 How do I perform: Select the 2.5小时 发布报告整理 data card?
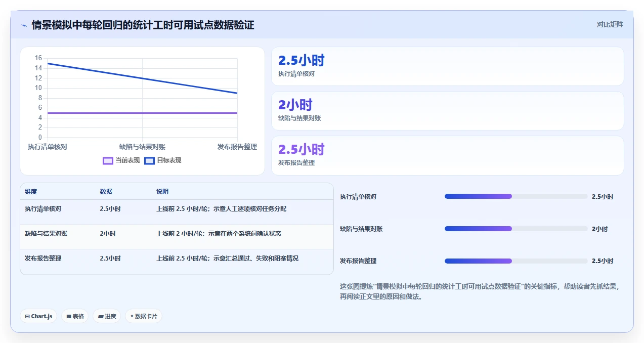pyautogui.click(x=448, y=155)
